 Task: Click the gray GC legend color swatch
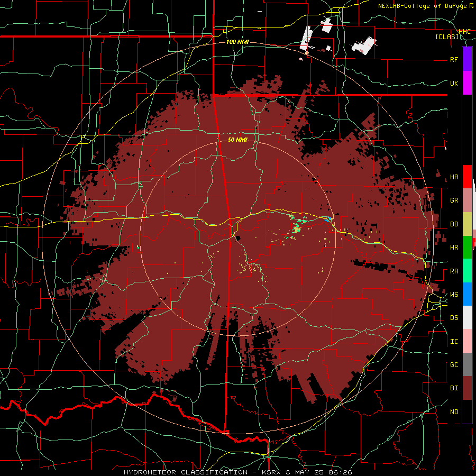(x=467, y=364)
